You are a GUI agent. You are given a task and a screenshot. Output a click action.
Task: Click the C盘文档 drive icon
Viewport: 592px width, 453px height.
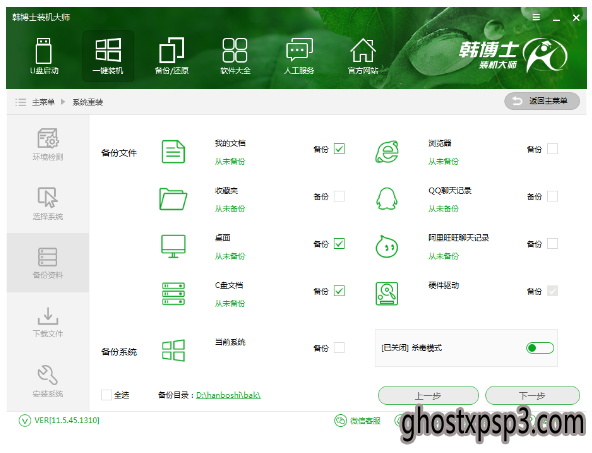(173, 294)
